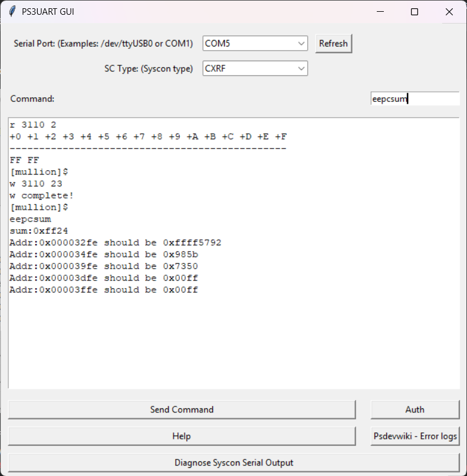Click the Auth button

pyautogui.click(x=415, y=409)
